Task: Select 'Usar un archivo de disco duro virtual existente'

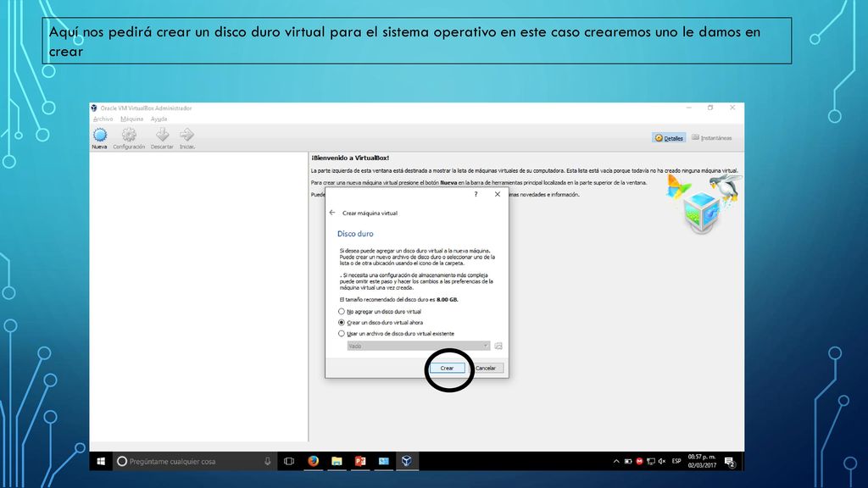Action: [397, 334]
